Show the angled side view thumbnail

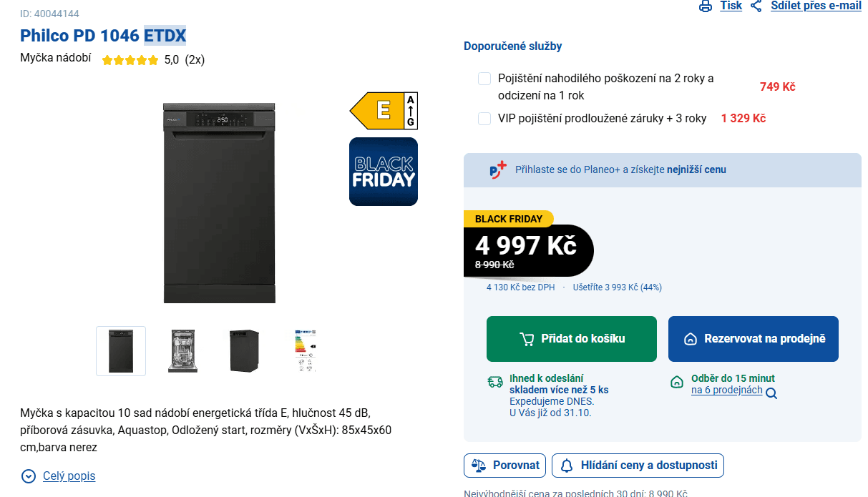(244, 351)
